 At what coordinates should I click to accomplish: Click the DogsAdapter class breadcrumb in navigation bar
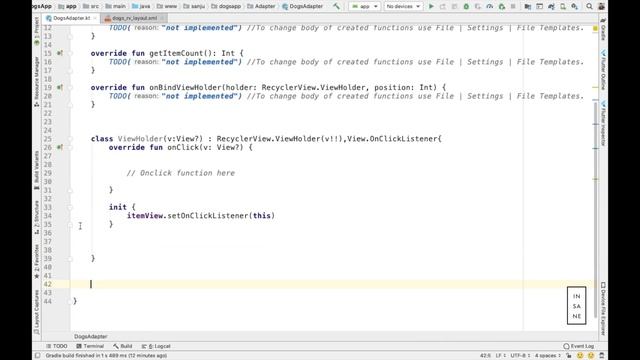click(302, 6)
